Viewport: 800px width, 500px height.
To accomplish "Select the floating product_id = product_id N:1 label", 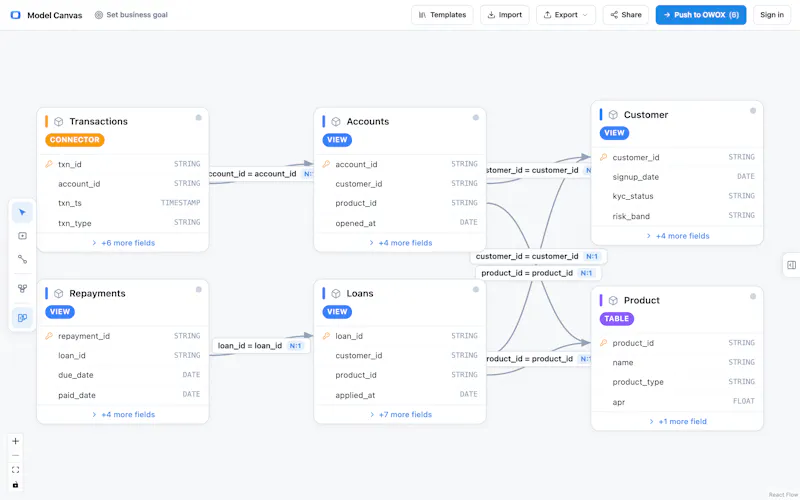I will pyautogui.click(x=538, y=273).
